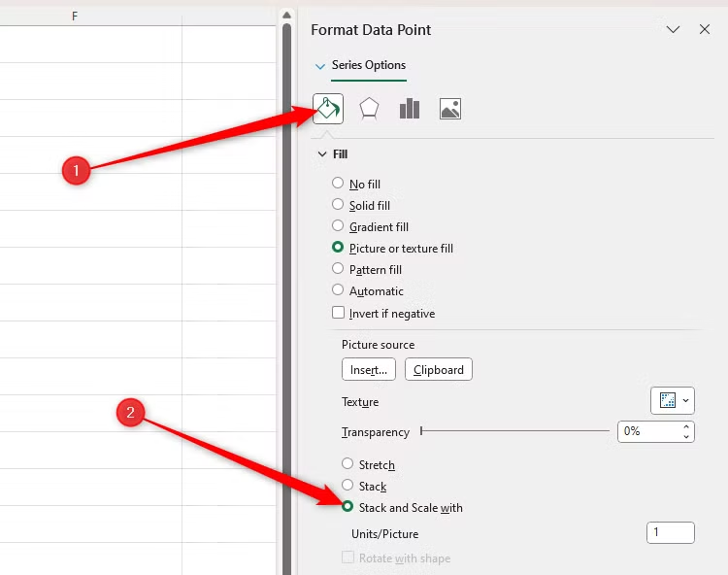Screen dimensions: 728x575
Task: Decrease Transparency with down spinner arrow
Action: 686,436
